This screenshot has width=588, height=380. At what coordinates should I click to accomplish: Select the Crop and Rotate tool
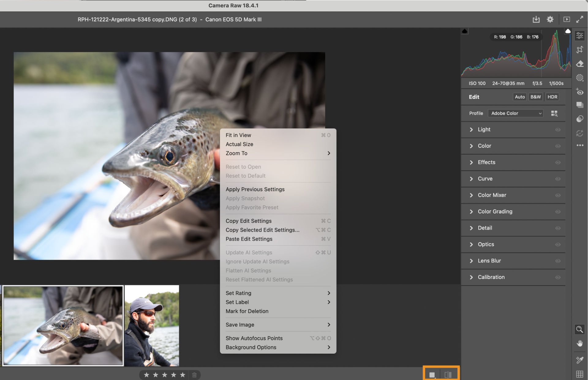[x=579, y=50]
